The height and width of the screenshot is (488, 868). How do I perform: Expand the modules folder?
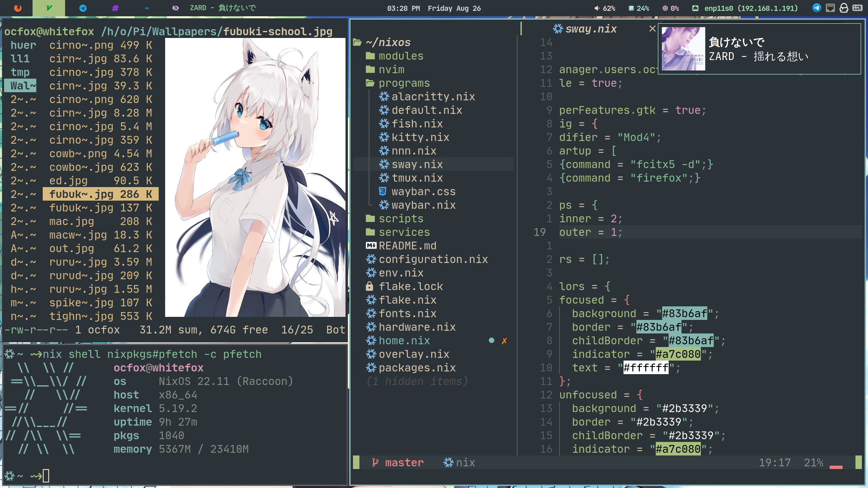[x=395, y=56]
